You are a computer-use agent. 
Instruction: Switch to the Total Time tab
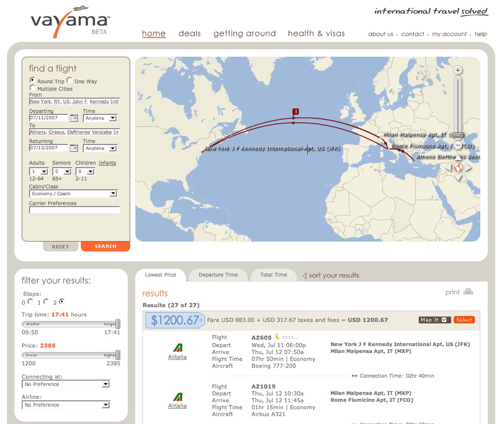(x=274, y=275)
